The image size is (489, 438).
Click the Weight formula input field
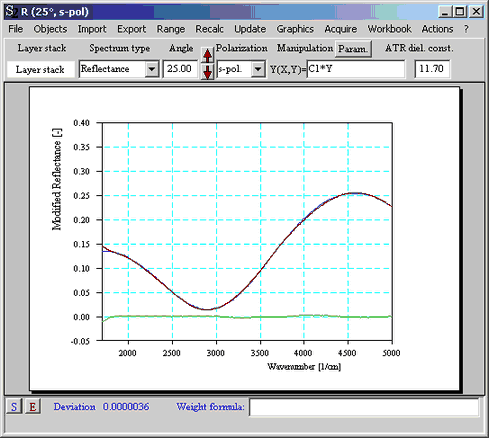click(364, 407)
